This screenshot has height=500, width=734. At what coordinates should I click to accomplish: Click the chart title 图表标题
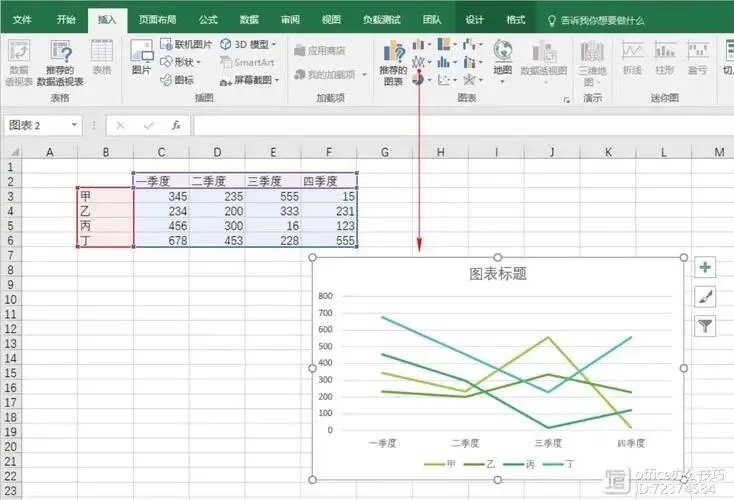tap(498, 273)
